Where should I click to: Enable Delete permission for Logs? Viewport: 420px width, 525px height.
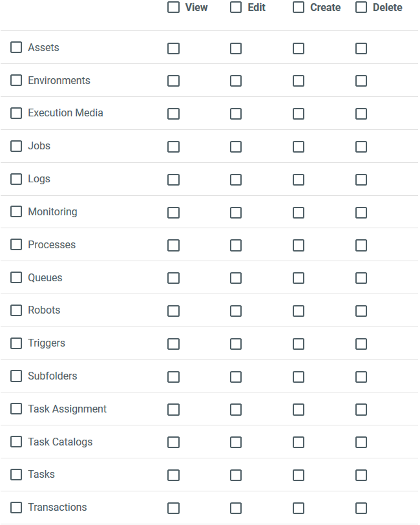pos(361,180)
